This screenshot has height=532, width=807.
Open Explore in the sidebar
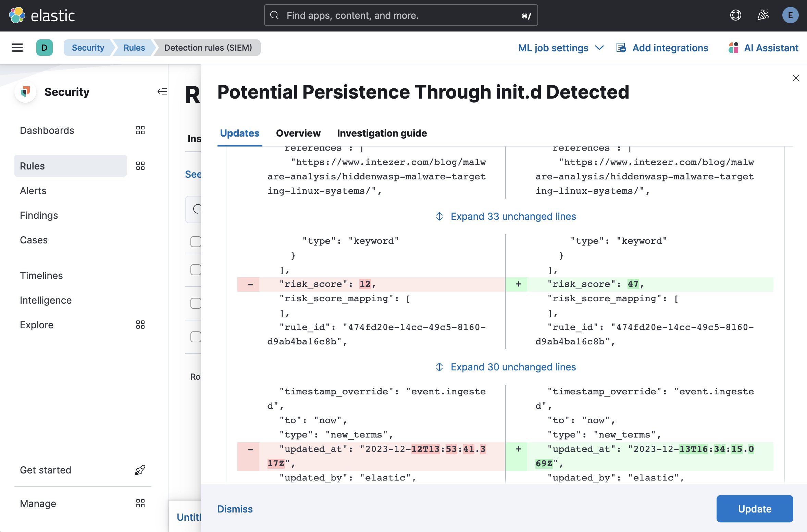(37, 325)
